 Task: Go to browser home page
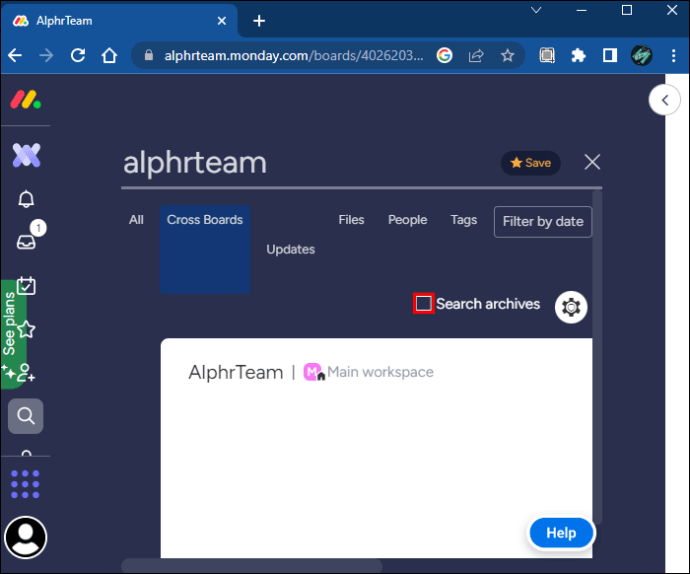pyautogui.click(x=109, y=55)
